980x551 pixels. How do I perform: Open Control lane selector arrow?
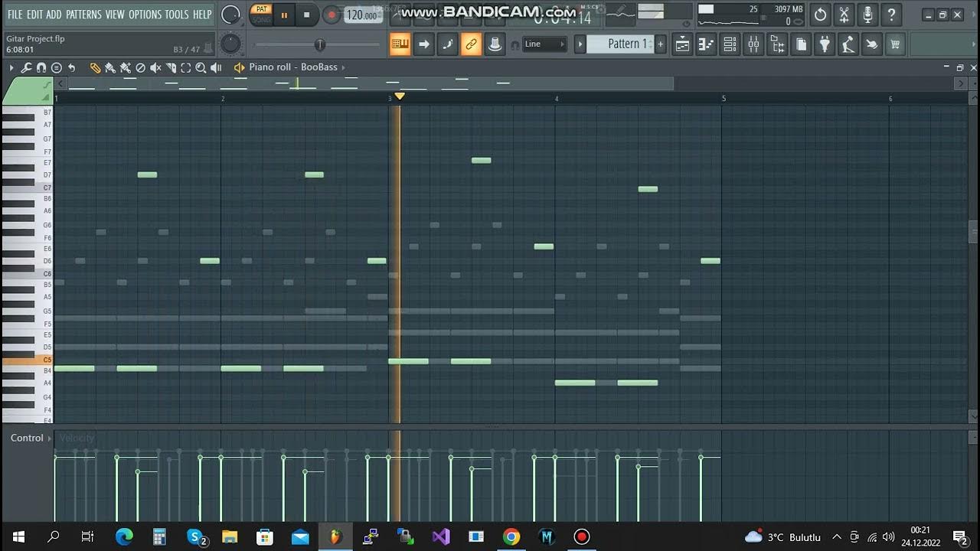[50, 439]
